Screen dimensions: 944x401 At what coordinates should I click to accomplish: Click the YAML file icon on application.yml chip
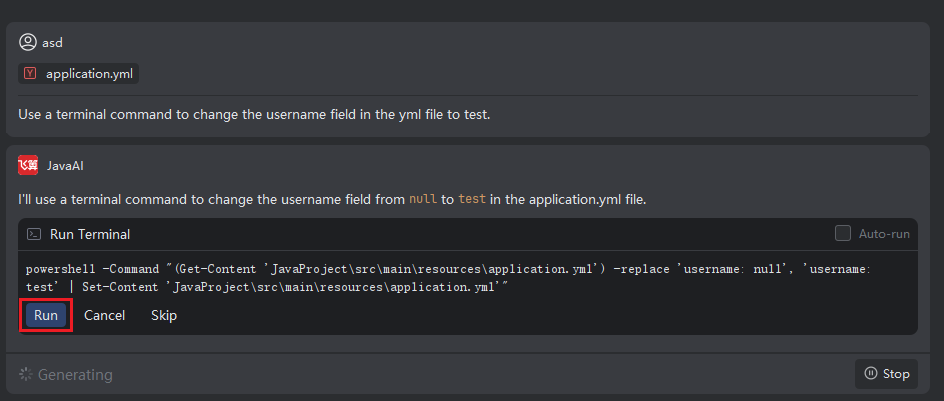[x=30, y=74]
